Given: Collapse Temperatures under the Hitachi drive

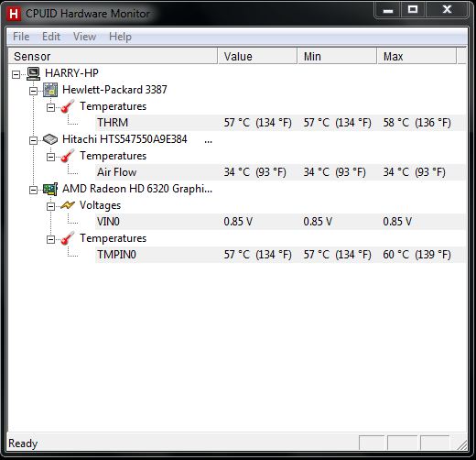Looking at the screenshot, I should (x=50, y=157).
